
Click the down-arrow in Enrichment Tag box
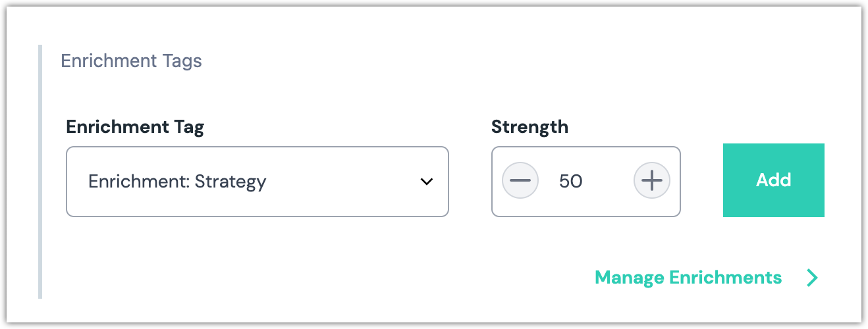click(427, 182)
